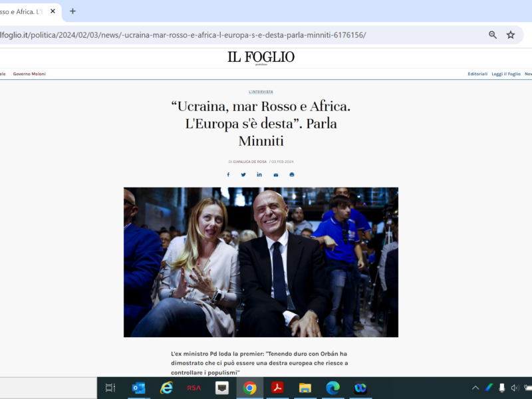
Task: Open RSA app from taskbar
Action: [194, 388]
